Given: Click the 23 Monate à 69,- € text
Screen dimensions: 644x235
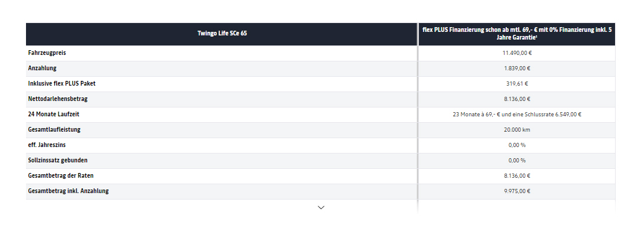Looking at the screenshot, I should pos(476,115).
